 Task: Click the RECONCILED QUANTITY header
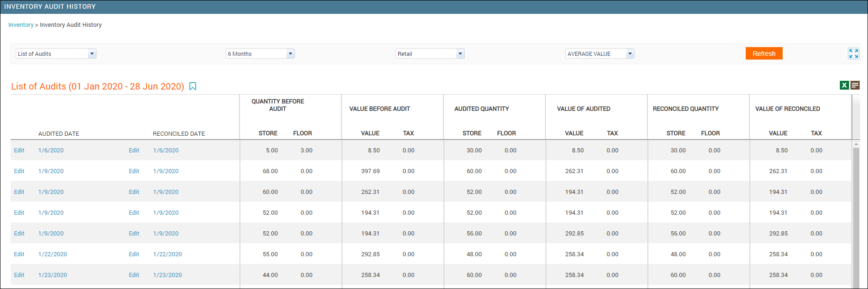(x=686, y=108)
